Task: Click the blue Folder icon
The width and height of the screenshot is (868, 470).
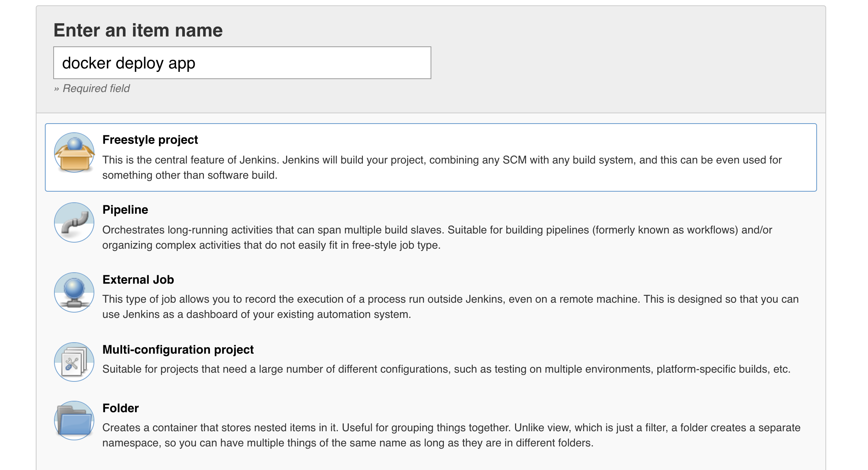Action: (74, 421)
